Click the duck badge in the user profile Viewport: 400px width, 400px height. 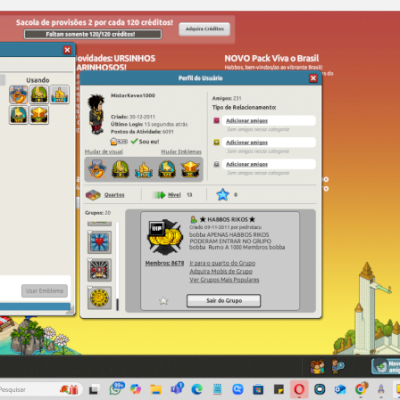[x=97, y=169]
